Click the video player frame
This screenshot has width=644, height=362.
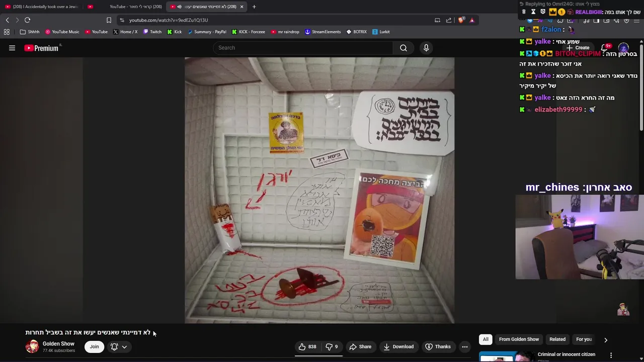coord(319,190)
